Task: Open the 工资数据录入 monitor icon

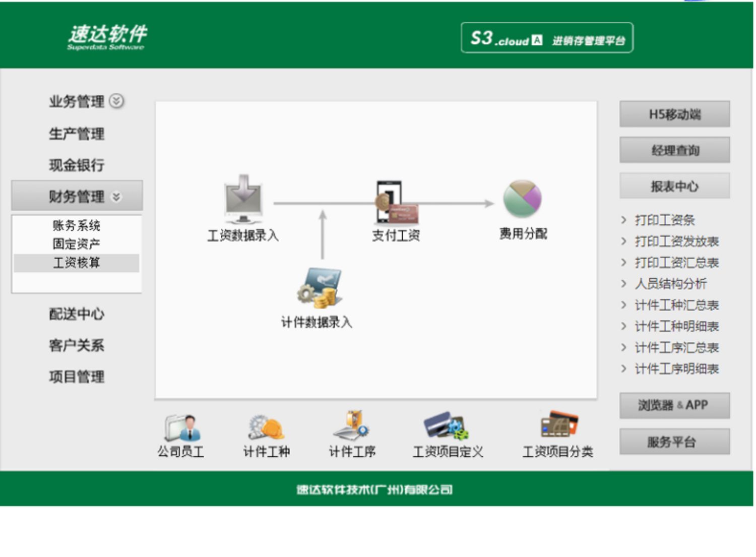Action: [243, 199]
